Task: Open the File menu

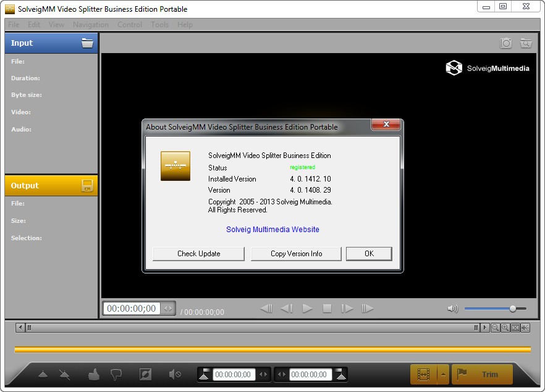Action: pos(14,25)
